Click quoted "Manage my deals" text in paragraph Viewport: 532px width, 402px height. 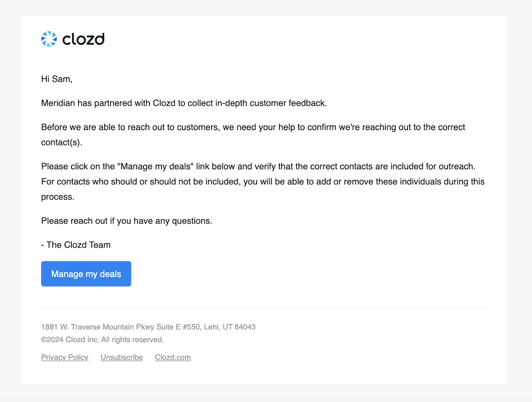(x=156, y=166)
